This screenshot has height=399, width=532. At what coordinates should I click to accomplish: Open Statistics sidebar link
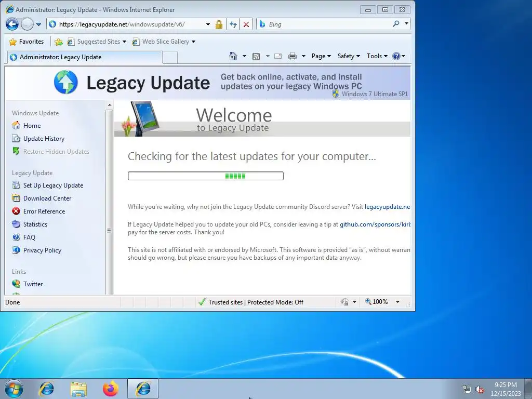tap(35, 224)
